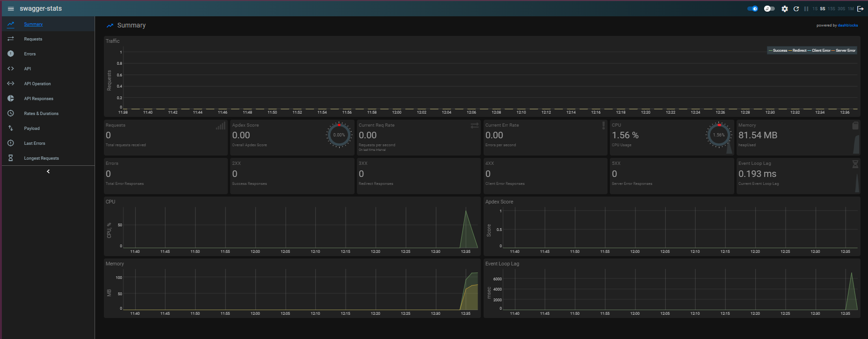
Task: Click the API Responses pie chart icon
Action: [x=11, y=98]
